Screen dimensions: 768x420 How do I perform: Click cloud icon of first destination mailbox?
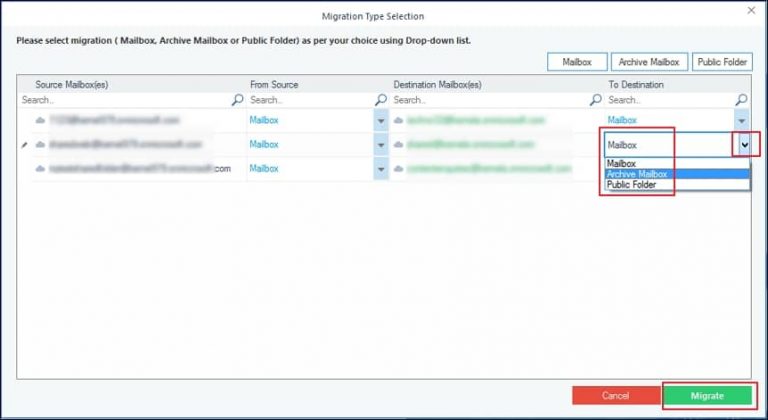[399, 120]
